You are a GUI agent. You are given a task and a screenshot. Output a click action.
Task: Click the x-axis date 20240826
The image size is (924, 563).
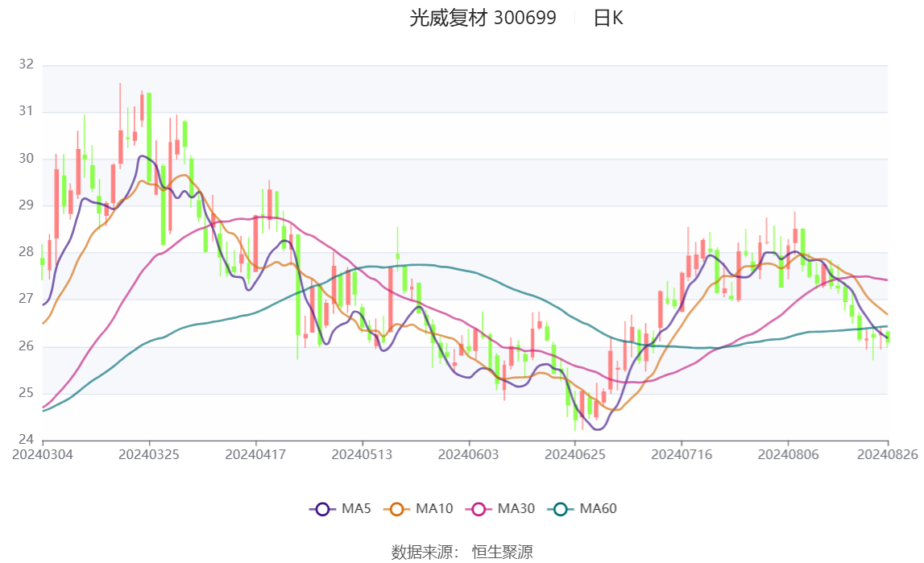click(888, 454)
